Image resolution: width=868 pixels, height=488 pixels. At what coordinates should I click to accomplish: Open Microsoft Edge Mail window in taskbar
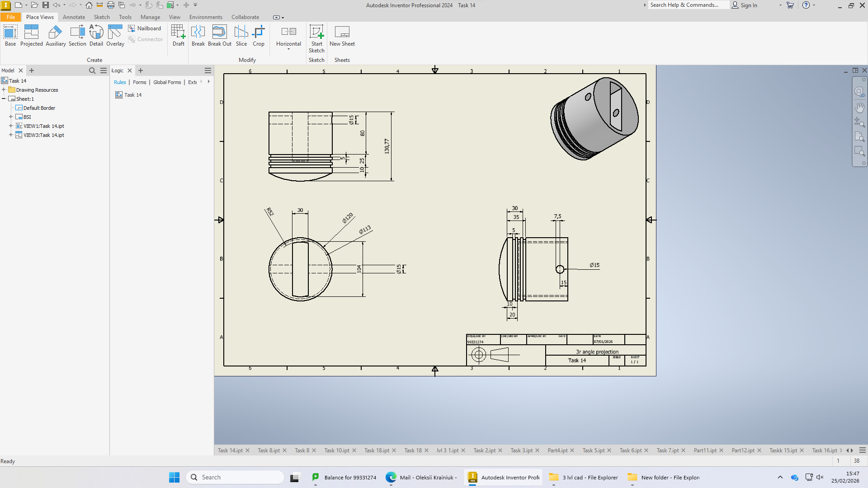pos(421,477)
